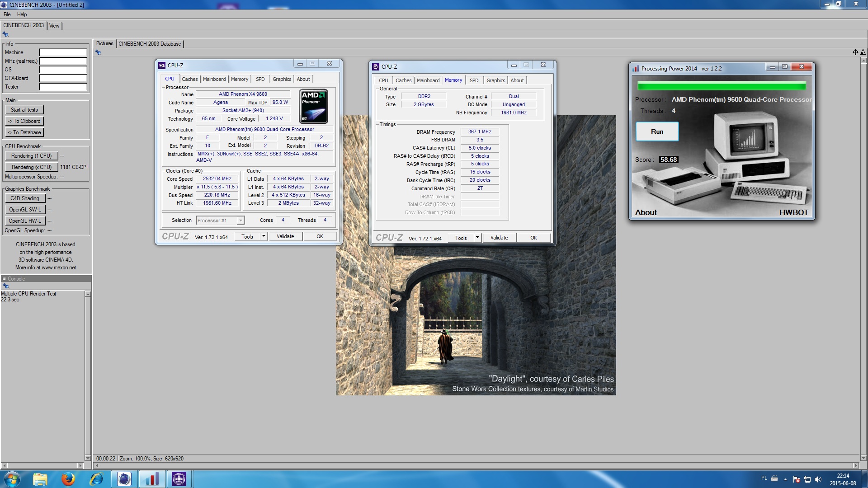Click the console panel vertical scrollbar
This screenshot has width=868, height=488.
88,376
